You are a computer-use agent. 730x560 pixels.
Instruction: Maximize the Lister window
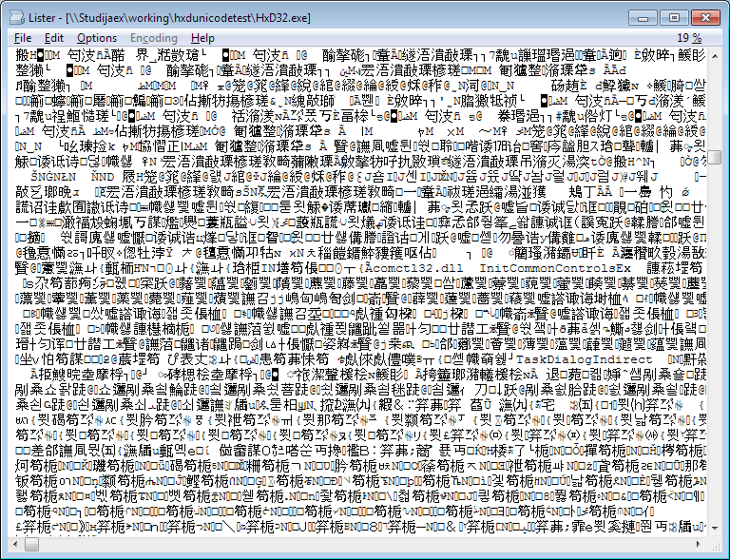click(x=674, y=18)
